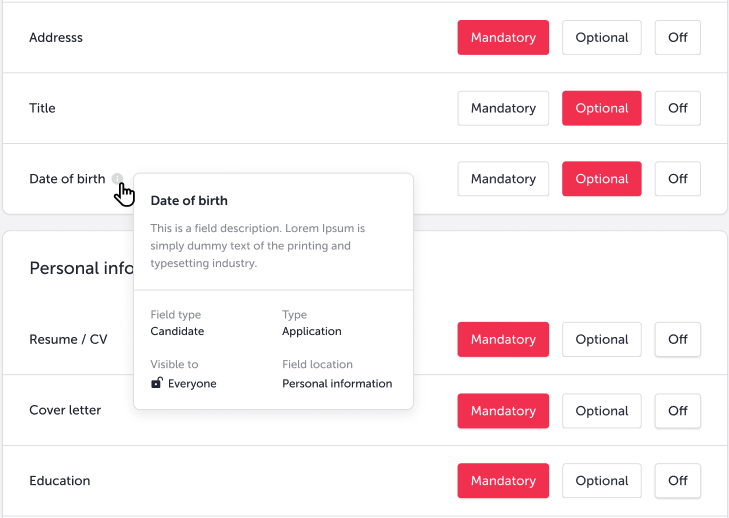
Task: Make Date of birth Mandatory
Action: (503, 179)
